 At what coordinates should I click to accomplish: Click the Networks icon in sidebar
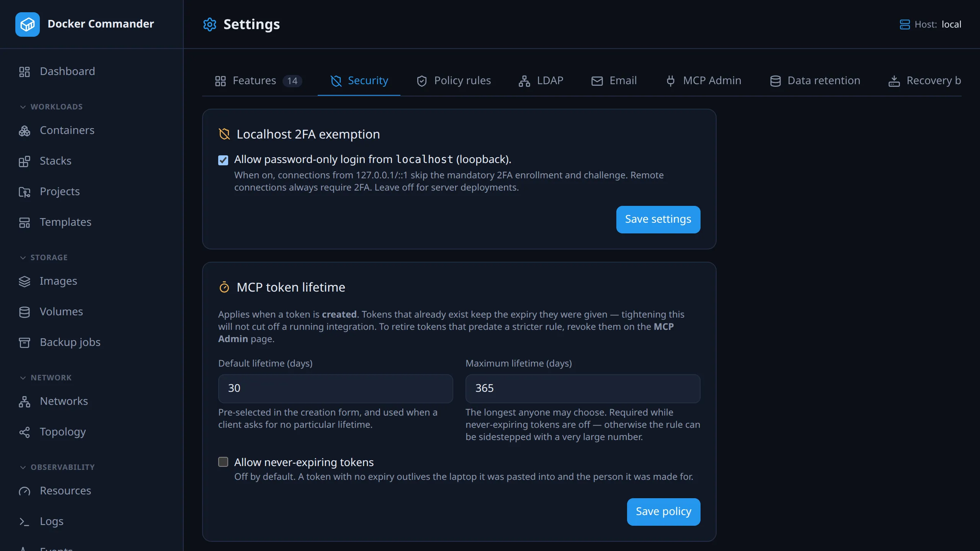click(x=24, y=401)
